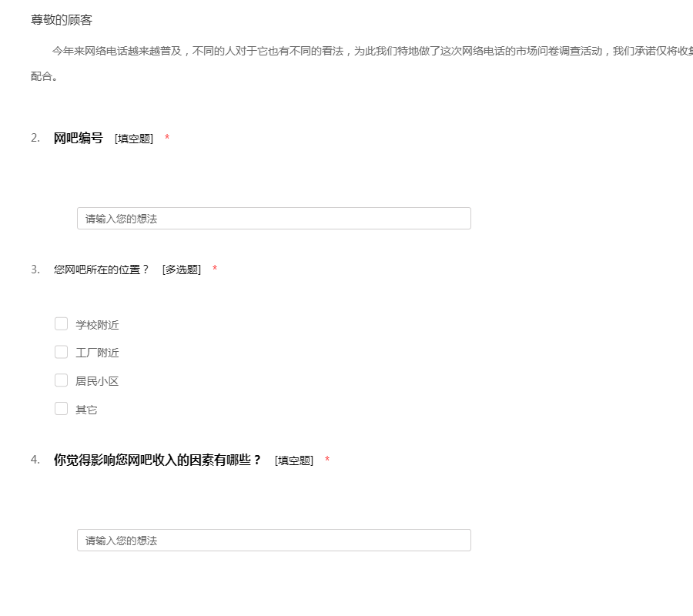The image size is (693, 616).
Task: Click the 网吧编号 text input field
Action: (273, 219)
